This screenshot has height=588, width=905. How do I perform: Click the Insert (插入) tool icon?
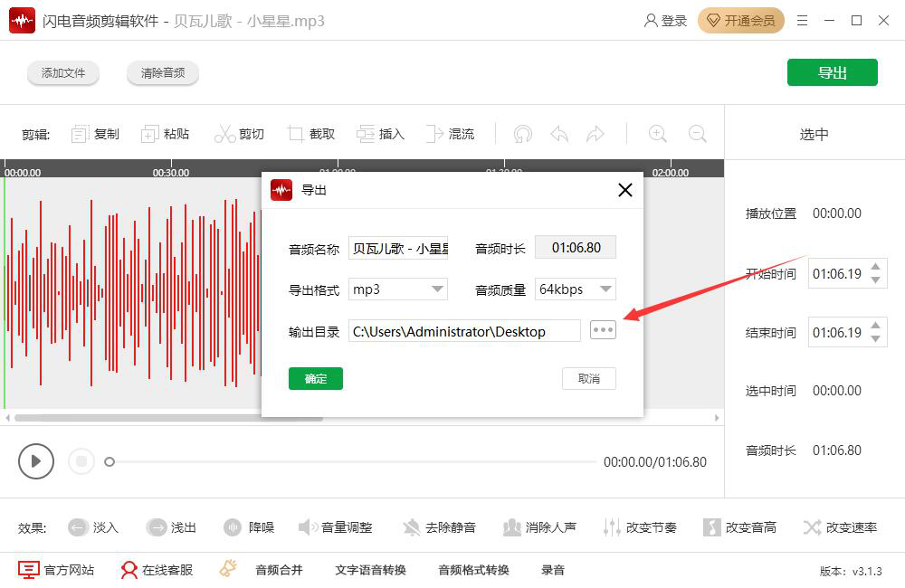[x=366, y=134]
